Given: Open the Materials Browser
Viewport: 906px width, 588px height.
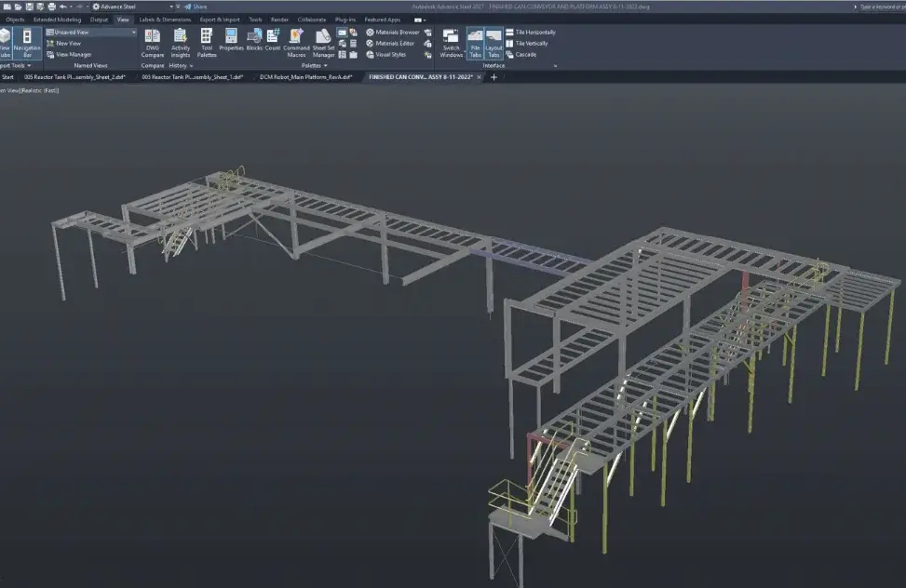Looking at the screenshot, I should (x=392, y=33).
